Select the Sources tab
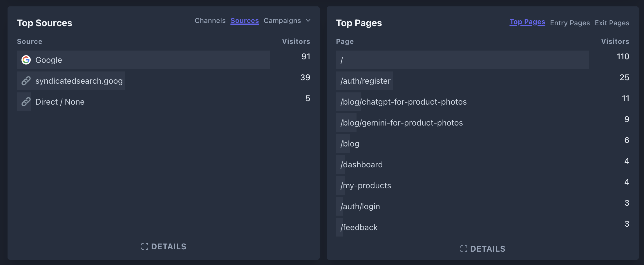 pos(245,21)
